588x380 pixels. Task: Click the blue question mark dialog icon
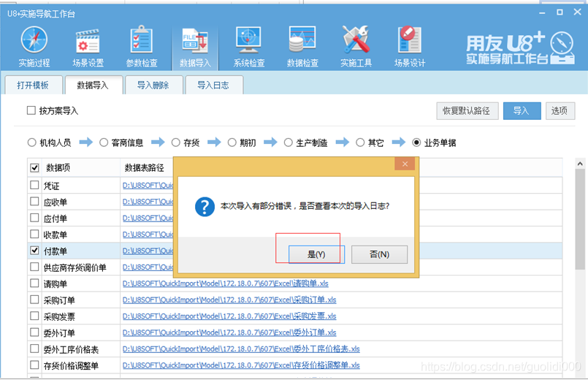click(x=205, y=207)
